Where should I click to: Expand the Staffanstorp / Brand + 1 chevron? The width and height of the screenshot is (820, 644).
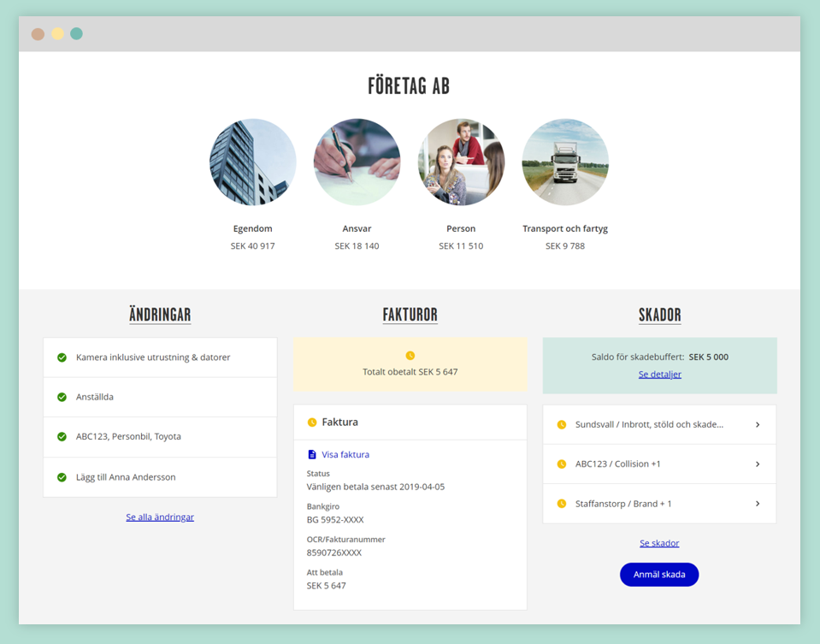point(758,504)
